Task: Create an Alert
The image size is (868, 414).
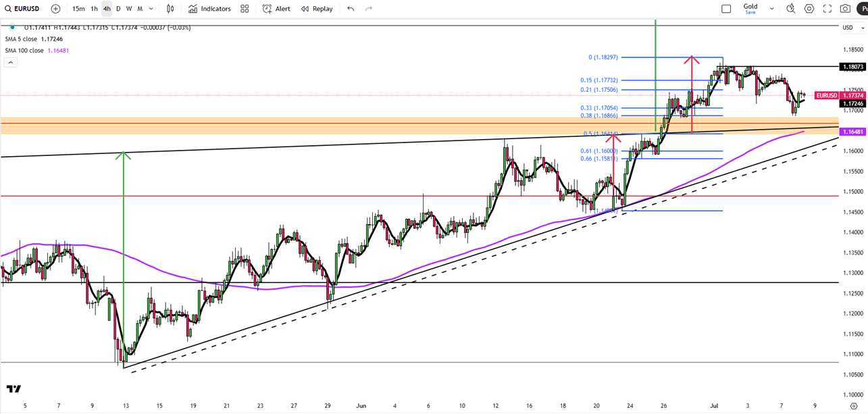Action: point(276,9)
